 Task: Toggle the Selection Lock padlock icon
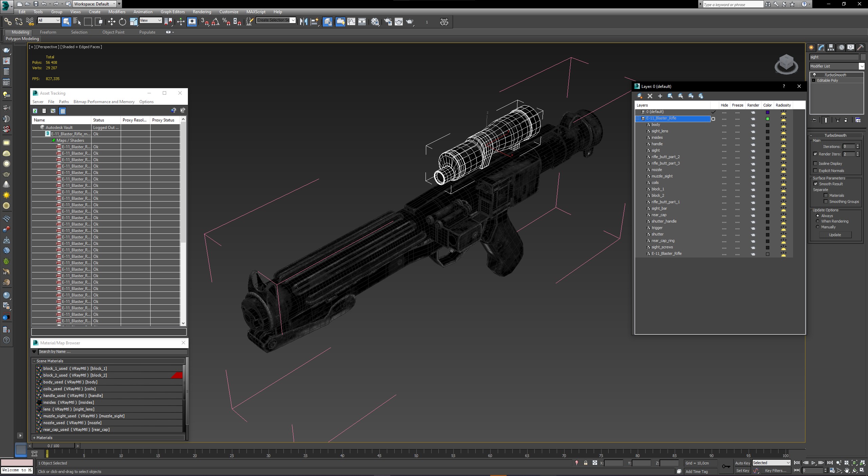586,463
